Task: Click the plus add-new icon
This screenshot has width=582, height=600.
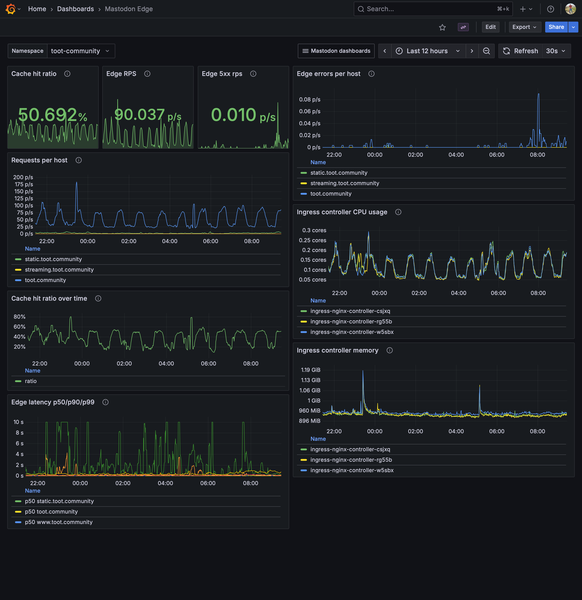Action: pyautogui.click(x=523, y=9)
